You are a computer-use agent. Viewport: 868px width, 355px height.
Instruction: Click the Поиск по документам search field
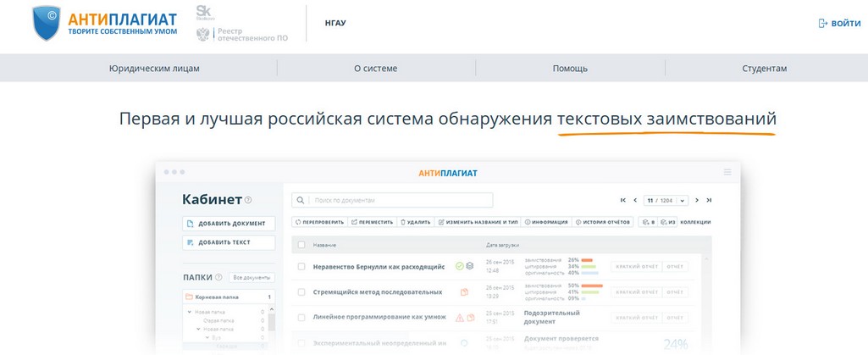pos(398,200)
